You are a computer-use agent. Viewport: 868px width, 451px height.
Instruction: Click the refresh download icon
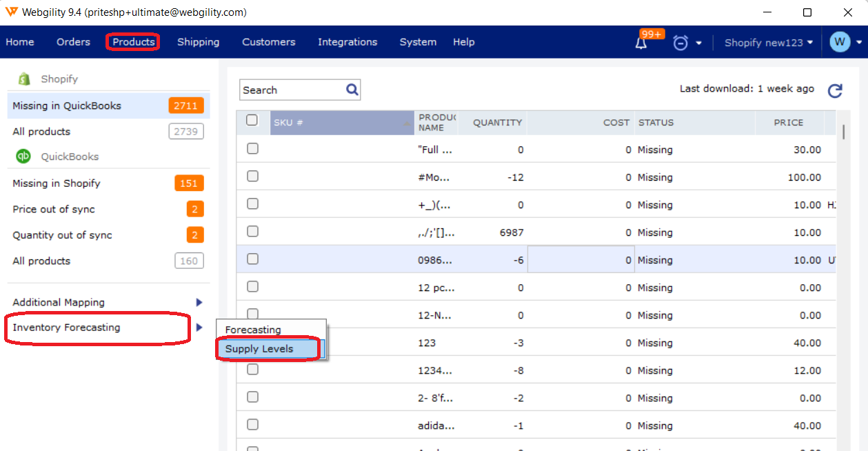click(835, 90)
